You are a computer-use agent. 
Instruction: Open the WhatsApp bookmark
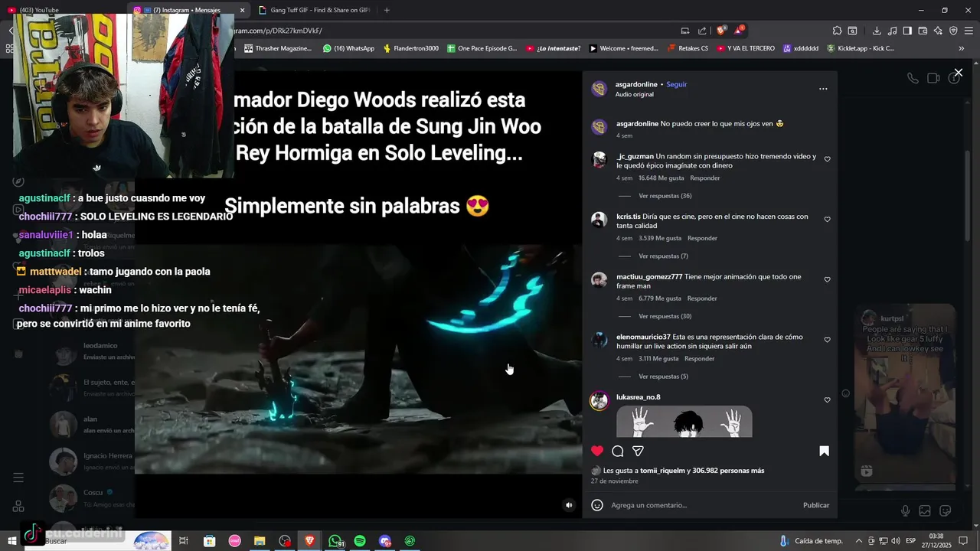pos(348,48)
